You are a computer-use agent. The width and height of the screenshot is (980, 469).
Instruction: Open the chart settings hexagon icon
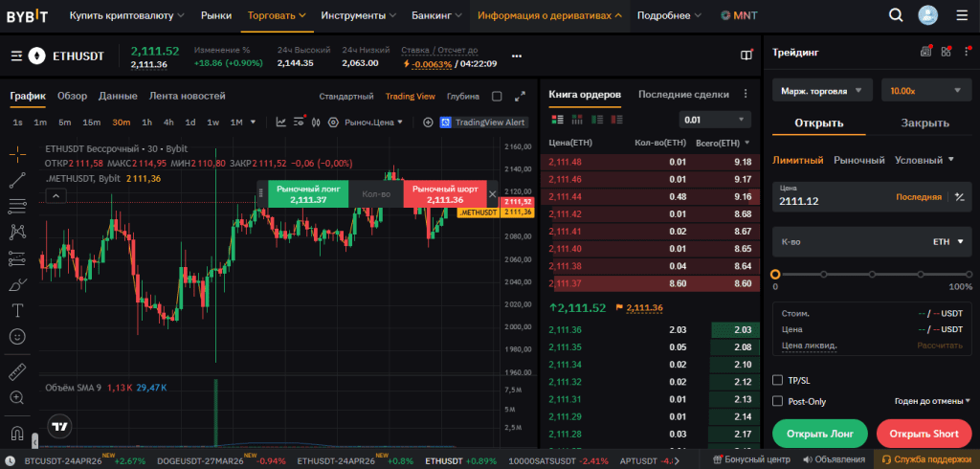pos(333,123)
